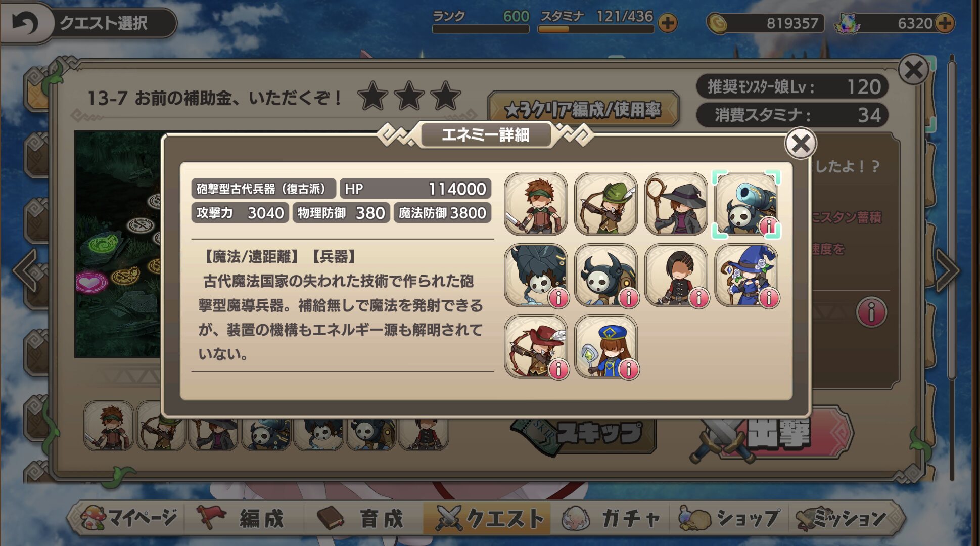Switch to the 編成 tab
Image resolution: width=980 pixels, height=546 pixels.
(x=243, y=518)
